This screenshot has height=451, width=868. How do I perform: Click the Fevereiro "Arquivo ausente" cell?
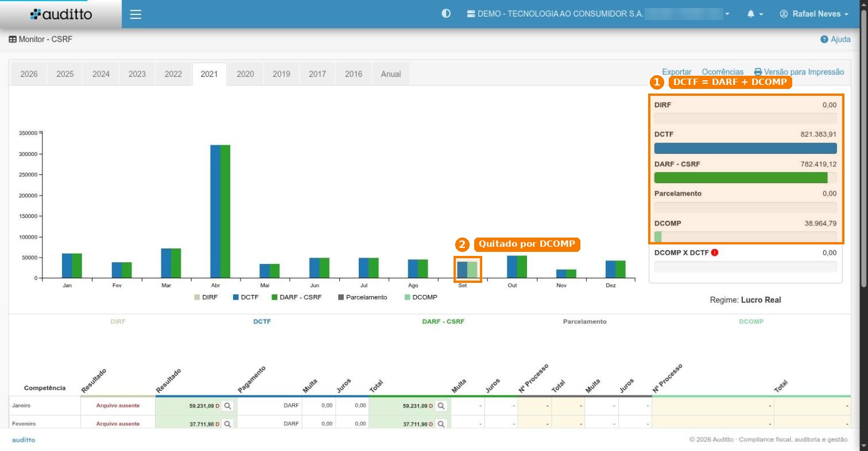pos(118,424)
